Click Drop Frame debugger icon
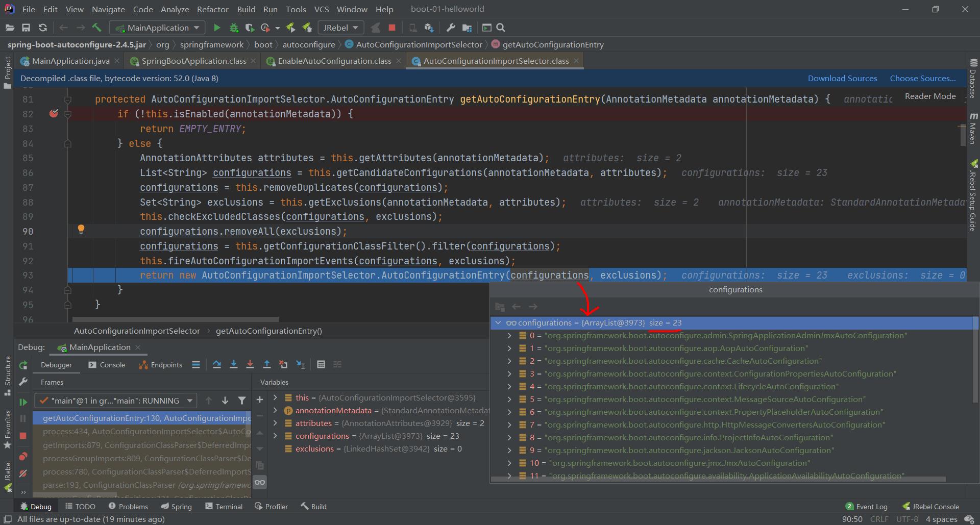The height and width of the screenshot is (525, 980). (283, 364)
